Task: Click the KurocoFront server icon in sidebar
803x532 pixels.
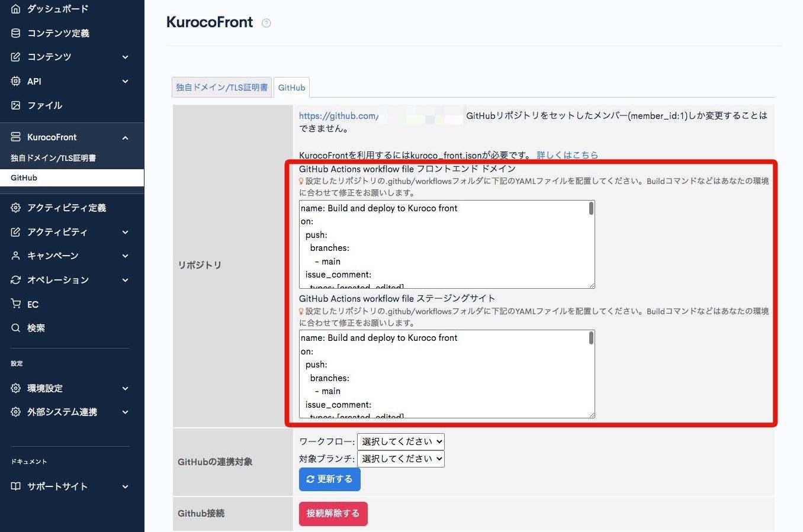Action: tap(16, 137)
